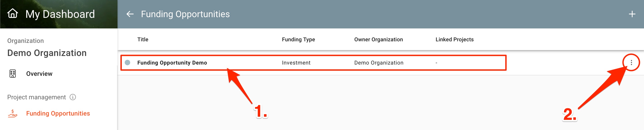This screenshot has height=130, width=644.
Task: Add a new funding opportunity with plus icon
Action: [632, 14]
